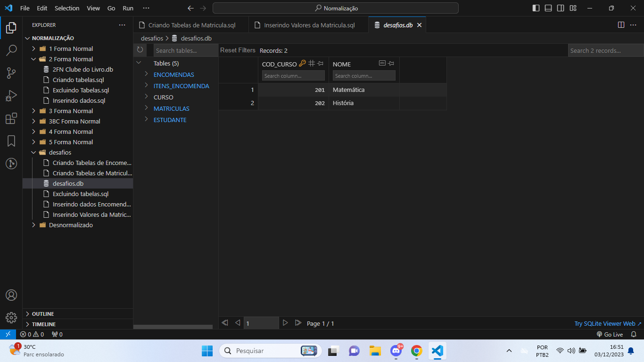
Task: Expand the OUTLINE section
Action: tap(78, 314)
